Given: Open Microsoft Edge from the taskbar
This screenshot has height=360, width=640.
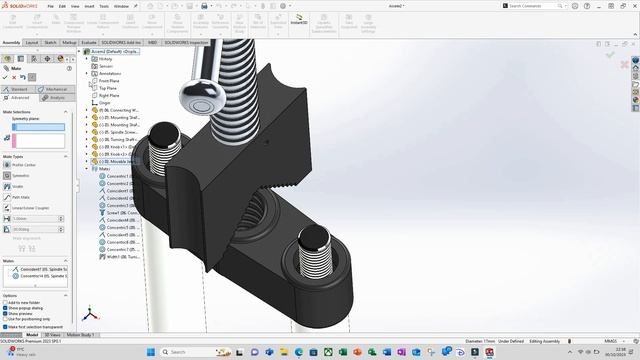Looking at the screenshot, I should (x=299, y=352).
